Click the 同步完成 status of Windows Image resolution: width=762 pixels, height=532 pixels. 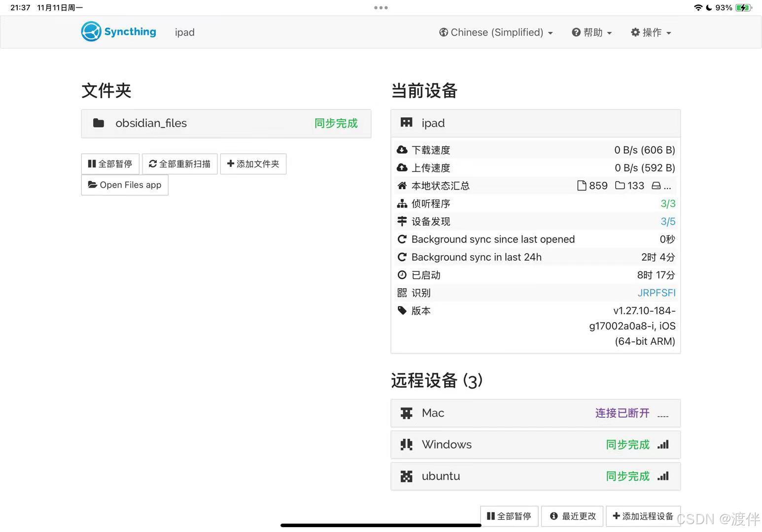pos(628,444)
